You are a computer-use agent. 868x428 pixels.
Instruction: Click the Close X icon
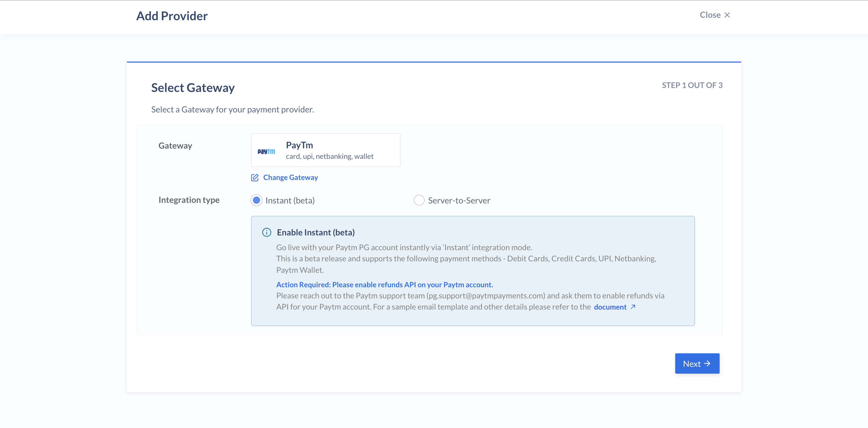pyautogui.click(x=727, y=15)
